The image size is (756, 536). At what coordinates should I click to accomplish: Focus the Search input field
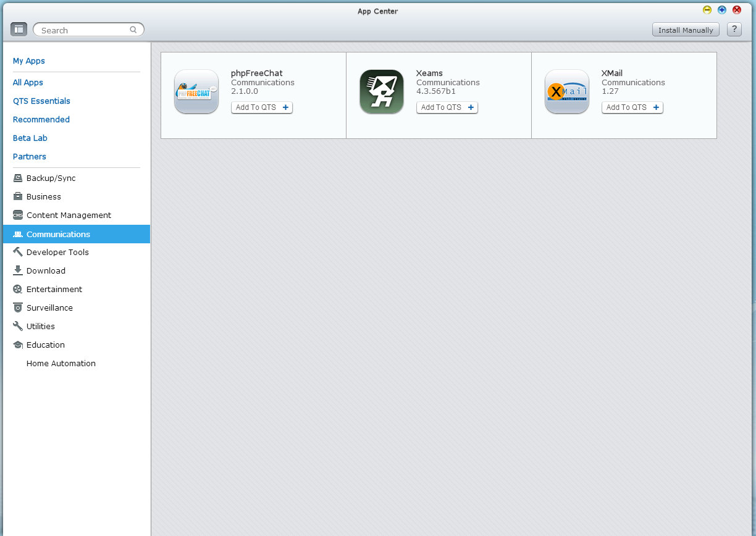[x=83, y=30]
